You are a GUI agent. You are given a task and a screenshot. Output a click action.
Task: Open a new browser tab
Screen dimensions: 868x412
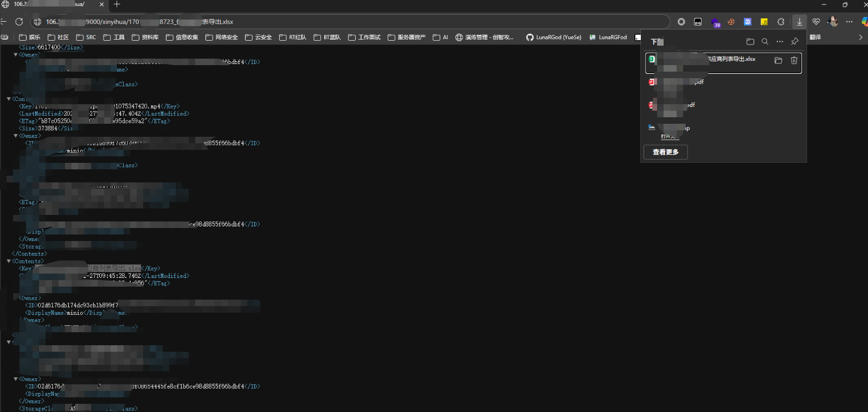[117, 4]
